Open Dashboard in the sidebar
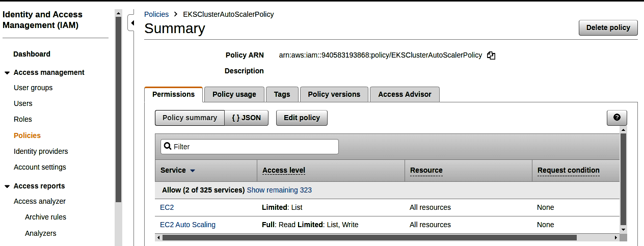Screen dimensions: 644x246 pos(32,54)
